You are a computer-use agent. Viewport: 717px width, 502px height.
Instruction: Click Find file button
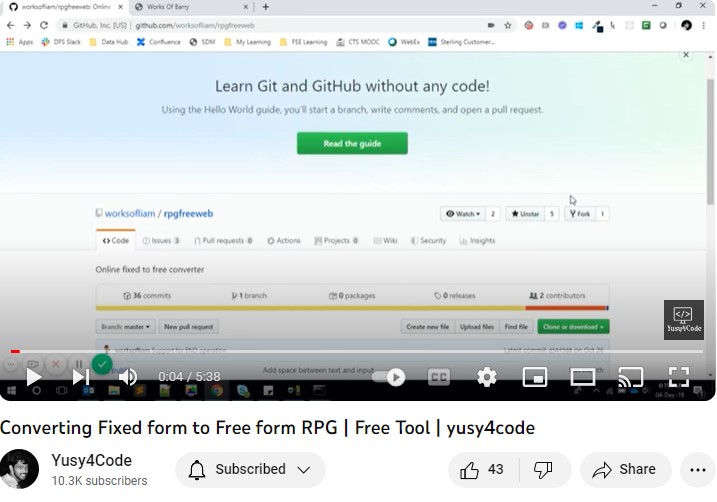[516, 327]
